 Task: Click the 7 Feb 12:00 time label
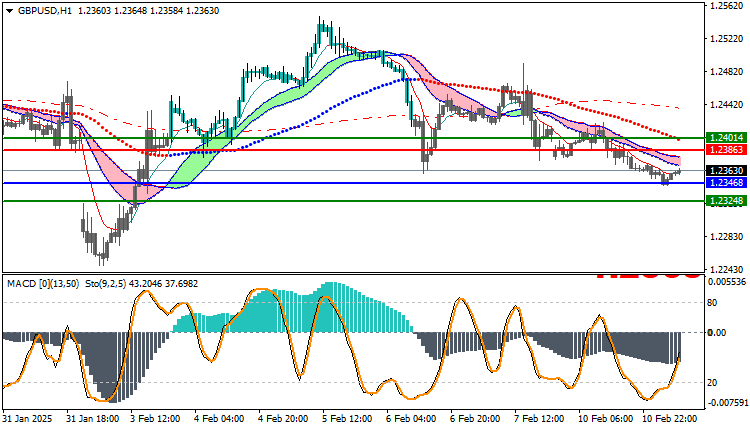(540, 419)
